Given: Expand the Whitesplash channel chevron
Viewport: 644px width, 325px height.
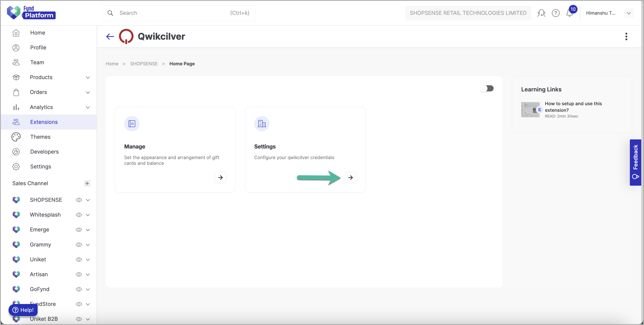Looking at the screenshot, I should (88, 215).
